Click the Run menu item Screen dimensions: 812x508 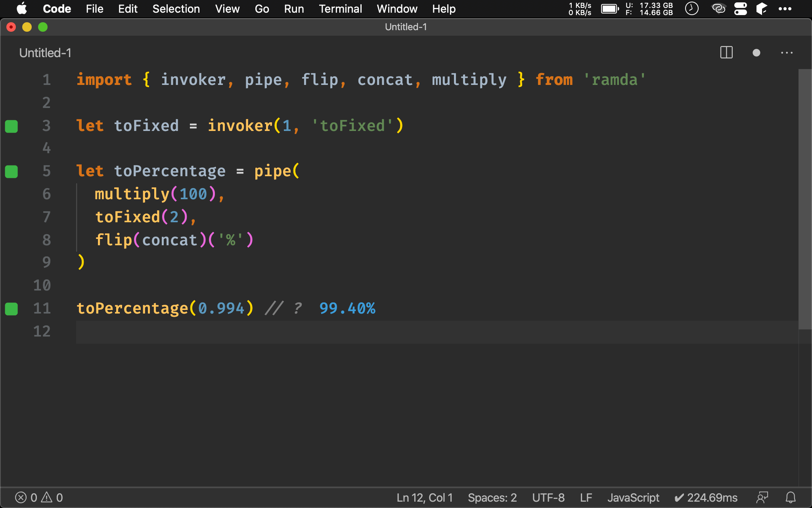click(x=293, y=9)
